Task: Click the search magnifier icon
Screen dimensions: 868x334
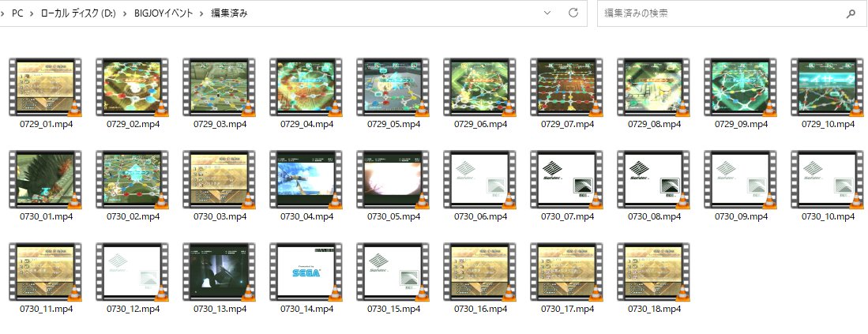Action: [851, 14]
